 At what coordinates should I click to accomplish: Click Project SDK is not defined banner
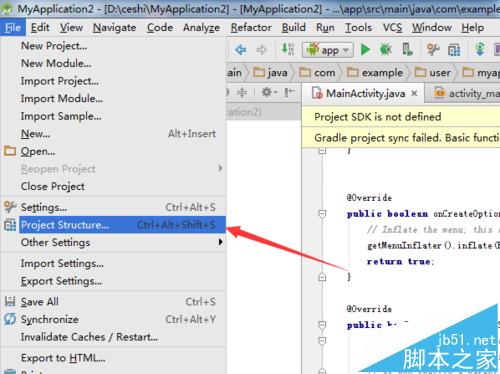pyautogui.click(x=401, y=117)
